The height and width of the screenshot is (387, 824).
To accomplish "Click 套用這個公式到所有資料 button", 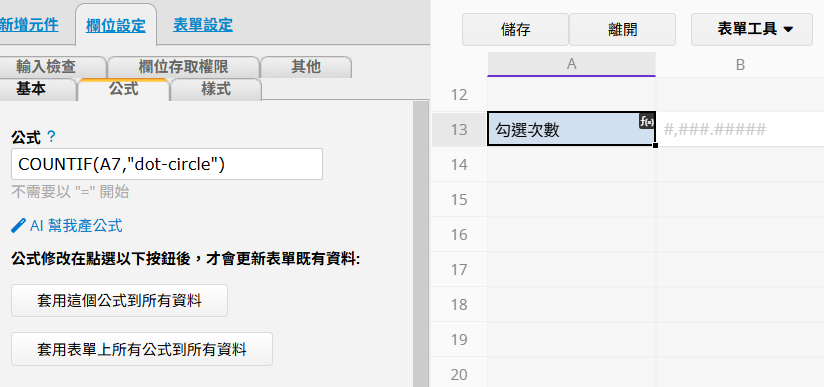I will (x=119, y=301).
